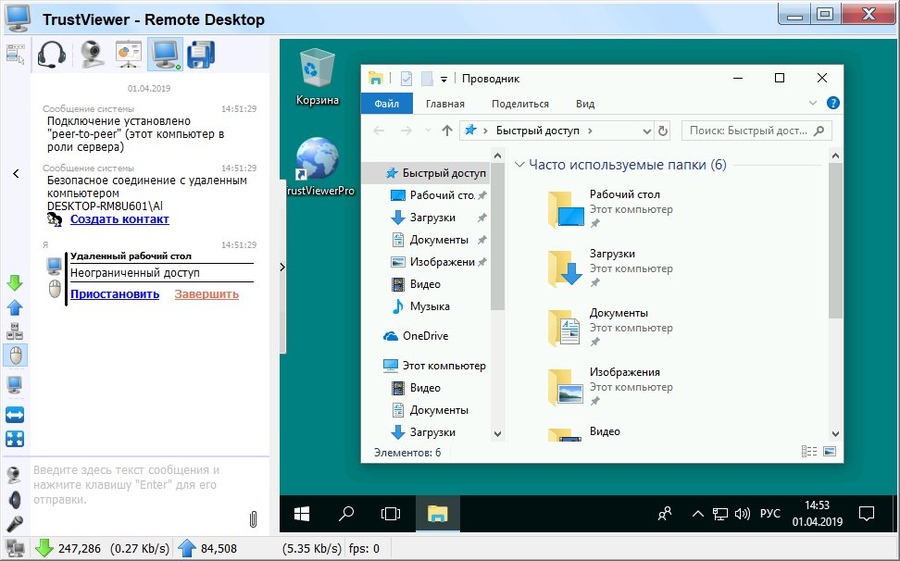The image size is (900, 561).
Task: Select the remote desktop monitor toolbar icon
Action: click(x=165, y=55)
